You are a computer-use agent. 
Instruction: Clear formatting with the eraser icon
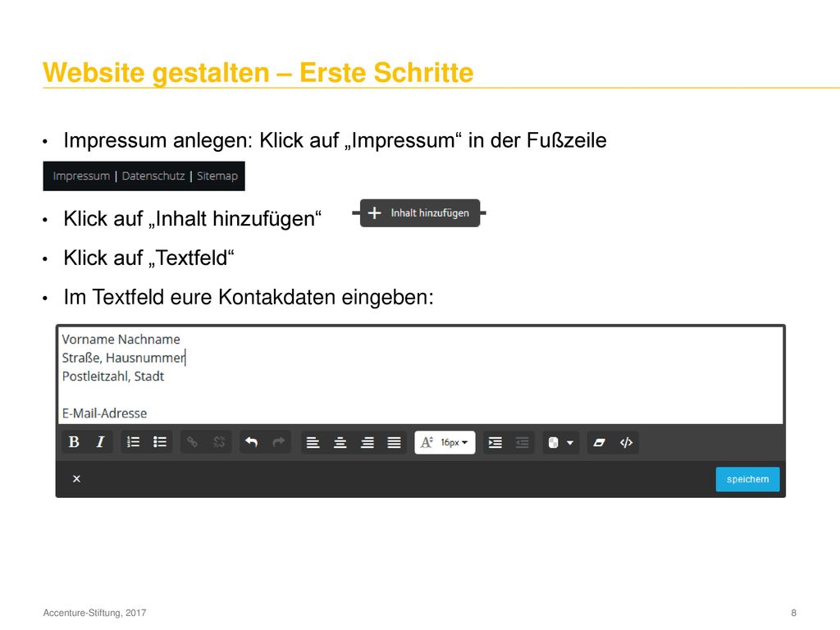[x=600, y=442]
